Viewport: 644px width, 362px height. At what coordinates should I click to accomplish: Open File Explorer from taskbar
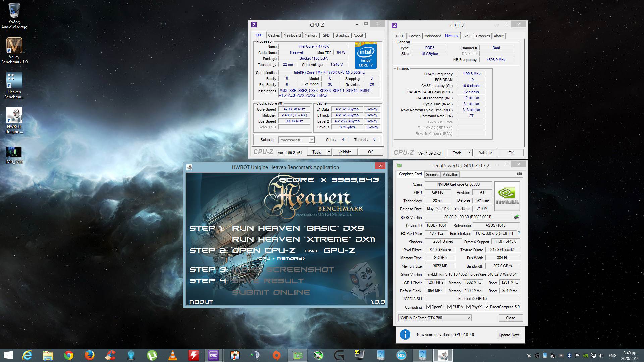(x=48, y=355)
